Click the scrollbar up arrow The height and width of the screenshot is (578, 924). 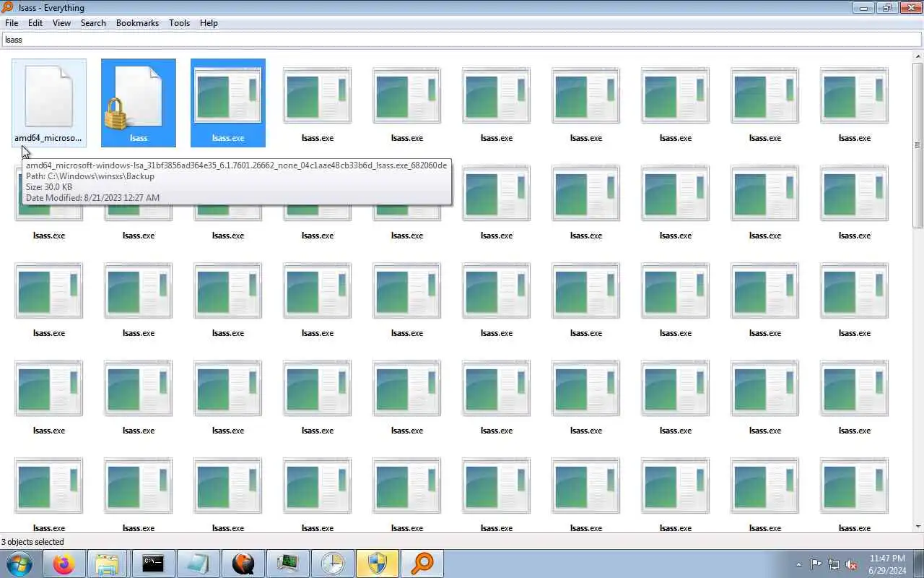[918, 56]
